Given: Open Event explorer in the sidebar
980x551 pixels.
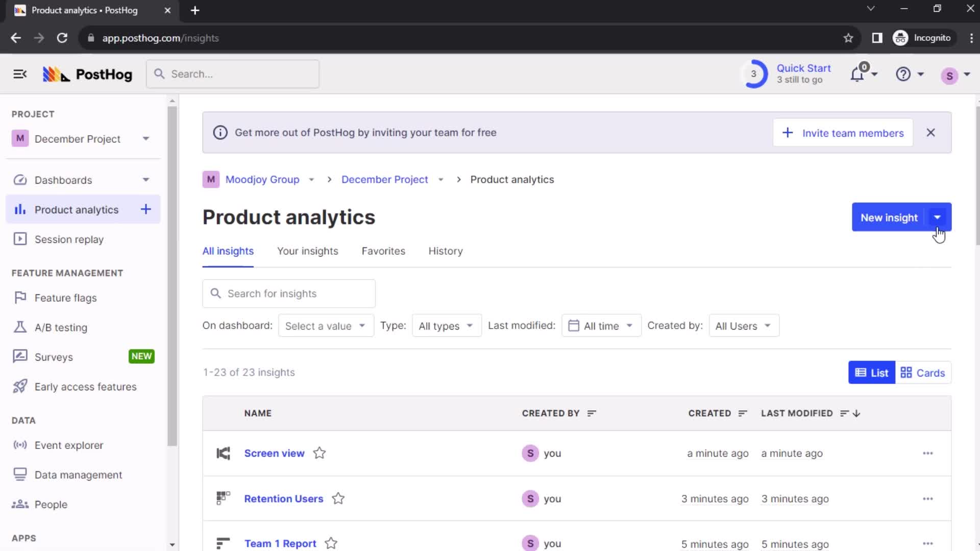Looking at the screenshot, I should (83, 445).
